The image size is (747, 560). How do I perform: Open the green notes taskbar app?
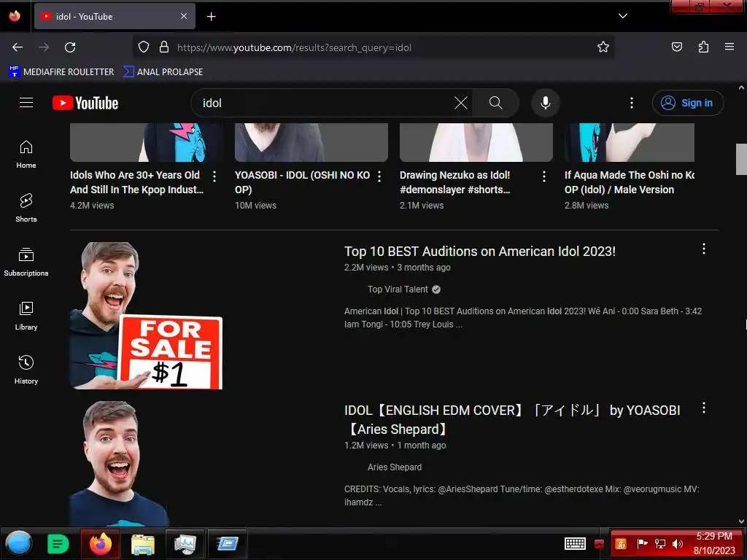coord(58,544)
